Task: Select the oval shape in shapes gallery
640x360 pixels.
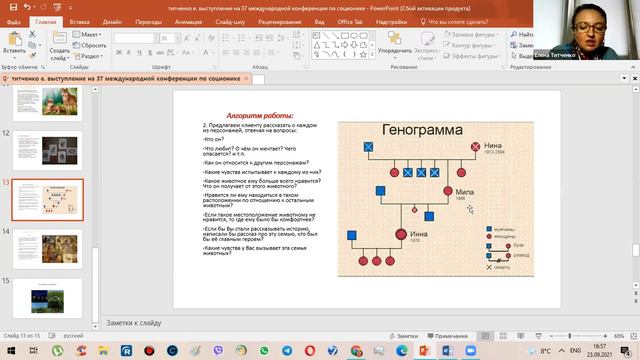Action: tap(353, 36)
